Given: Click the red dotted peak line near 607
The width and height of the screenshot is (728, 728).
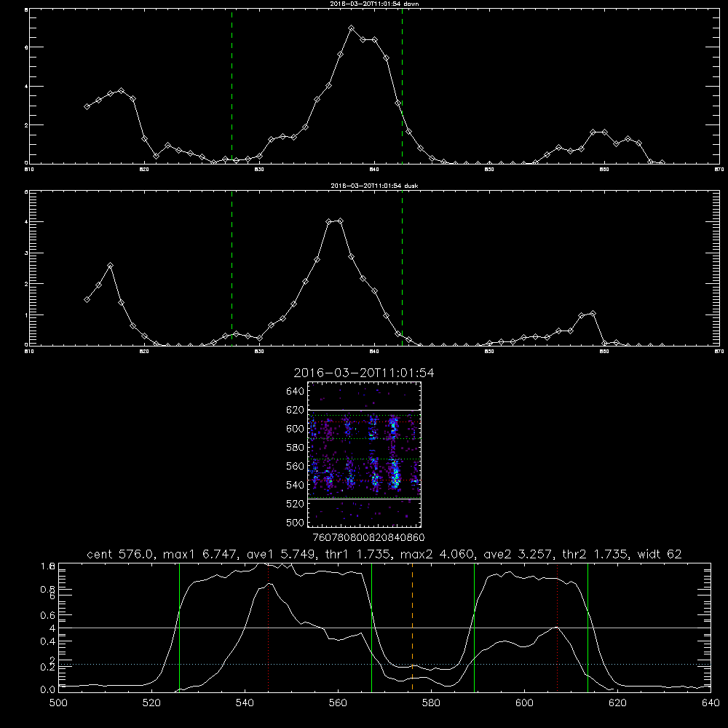Looking at the screenshot, I should click(x=557, y=628).
